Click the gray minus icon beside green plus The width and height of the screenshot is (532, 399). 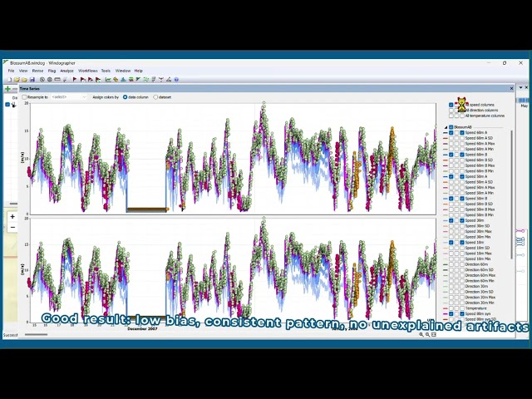tap(15, 89)
